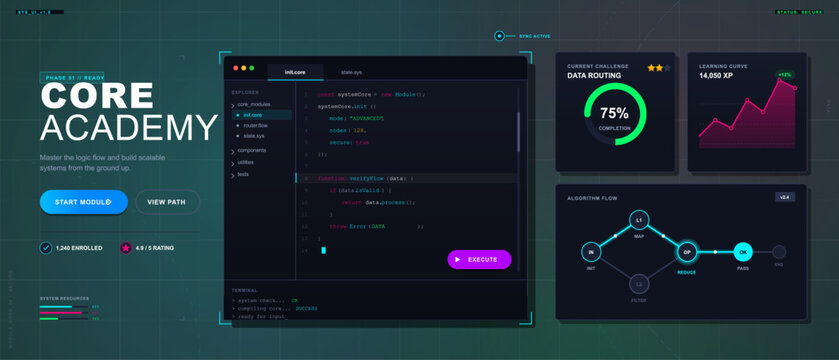Select the L1 (MAP) flow node
The height and width of the screenshot is (360, 839).
(639, 220)
